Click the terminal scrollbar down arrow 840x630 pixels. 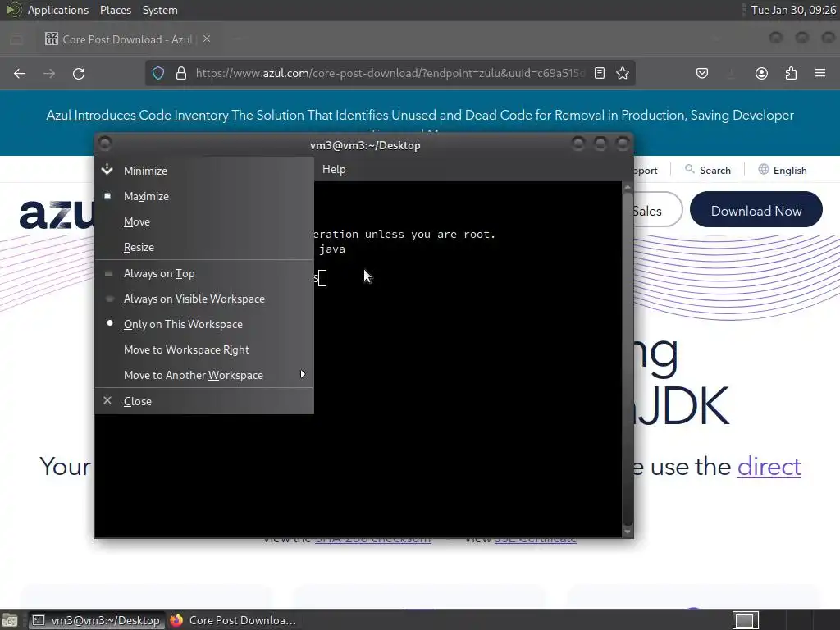[x=628, y=532]
